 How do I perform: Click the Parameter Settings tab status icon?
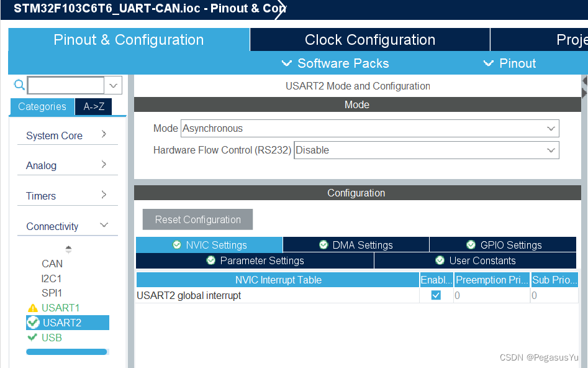[210, 260]
